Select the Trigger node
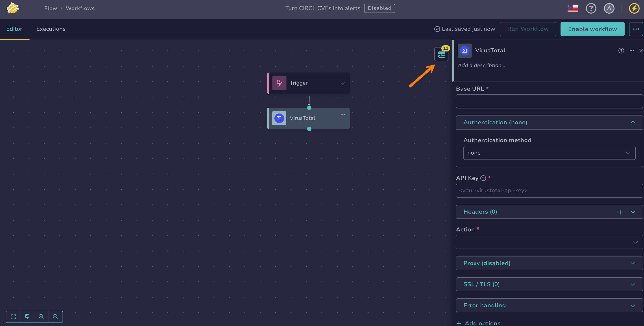 click(308, 83)
